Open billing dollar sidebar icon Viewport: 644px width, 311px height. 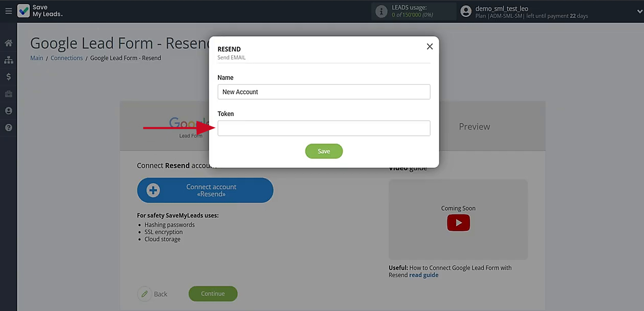click(x=9, y=76)
